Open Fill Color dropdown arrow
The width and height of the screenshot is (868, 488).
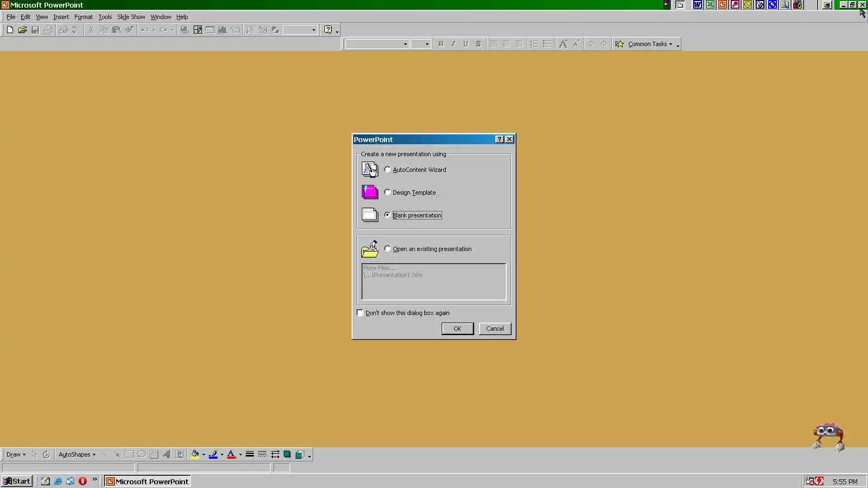[x=203, y=454]
